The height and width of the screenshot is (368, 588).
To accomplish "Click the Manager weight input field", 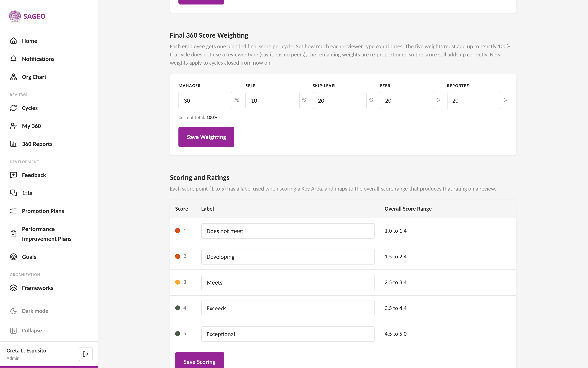I will (205, 101).
